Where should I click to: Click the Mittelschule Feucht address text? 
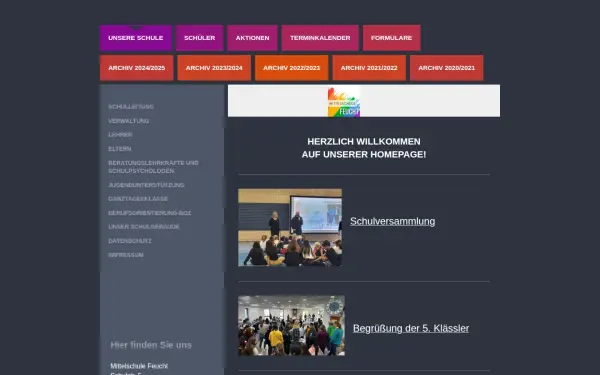click(x=139, y=366)
